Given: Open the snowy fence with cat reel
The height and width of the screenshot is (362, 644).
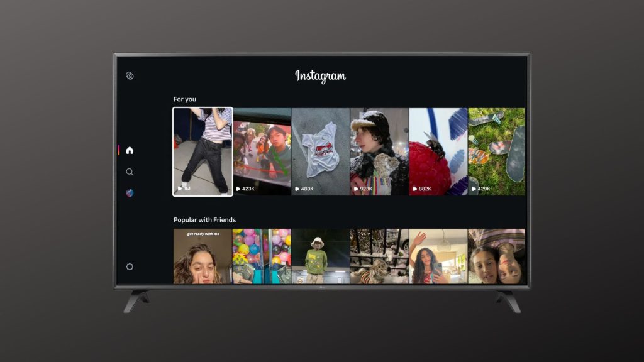Looking at the screenshot, I should (x=379, y=256).
